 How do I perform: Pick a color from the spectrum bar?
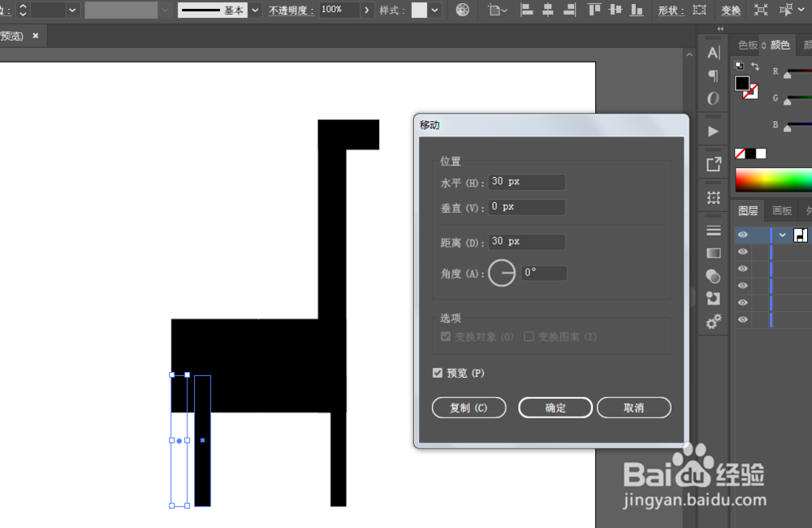773,180
